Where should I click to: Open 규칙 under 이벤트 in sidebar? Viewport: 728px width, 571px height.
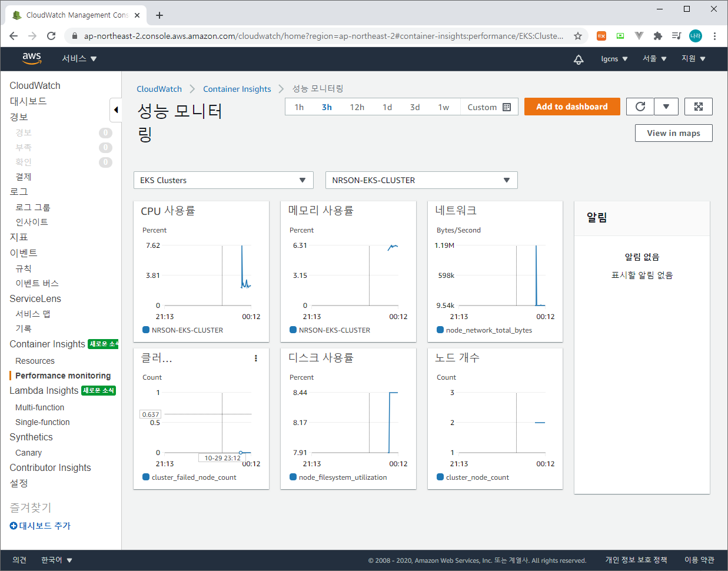pyautogui.click(x=24, y=268)
